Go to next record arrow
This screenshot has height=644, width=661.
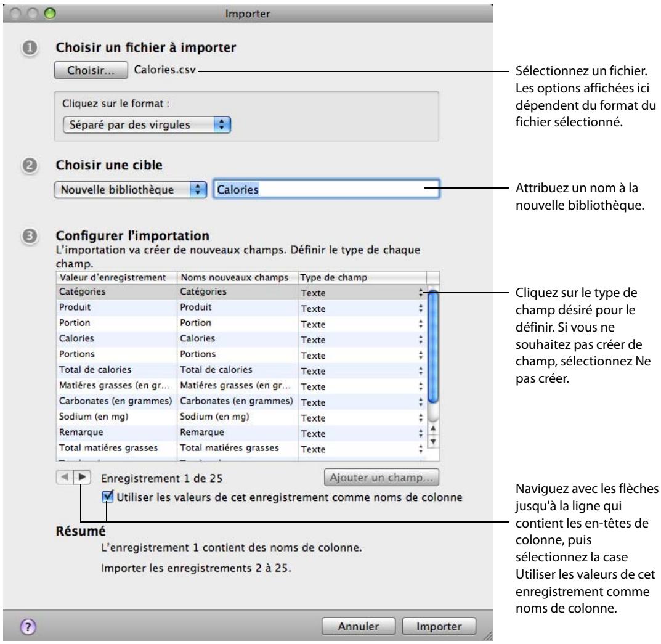(x=82, y=477)
